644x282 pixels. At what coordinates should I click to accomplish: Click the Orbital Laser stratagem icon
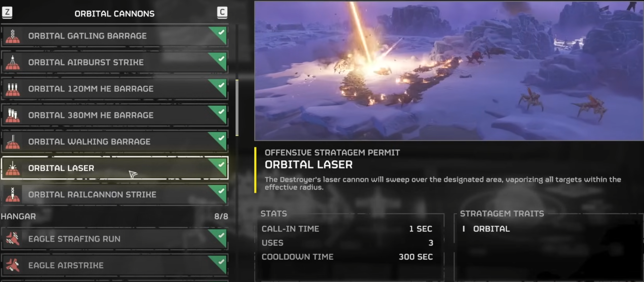pyautogui.click(x=12, y=168)
